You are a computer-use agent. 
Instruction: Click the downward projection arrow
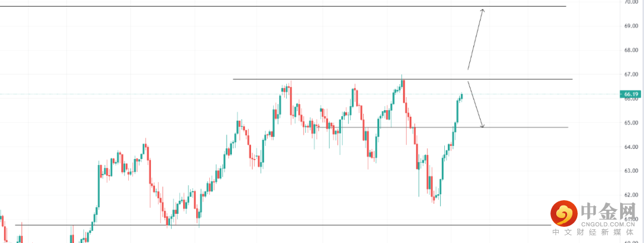(475, 105)
